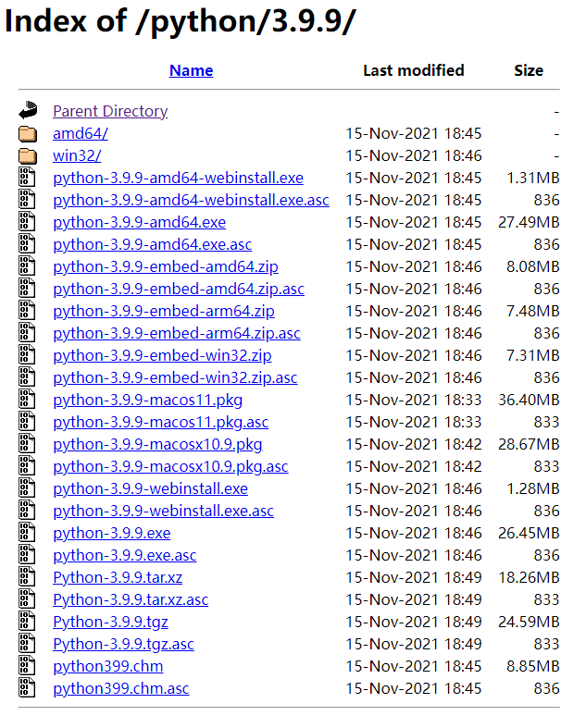Sort listing by the Name column header
Screen dimensions: 586x728
tap(191, 70)
